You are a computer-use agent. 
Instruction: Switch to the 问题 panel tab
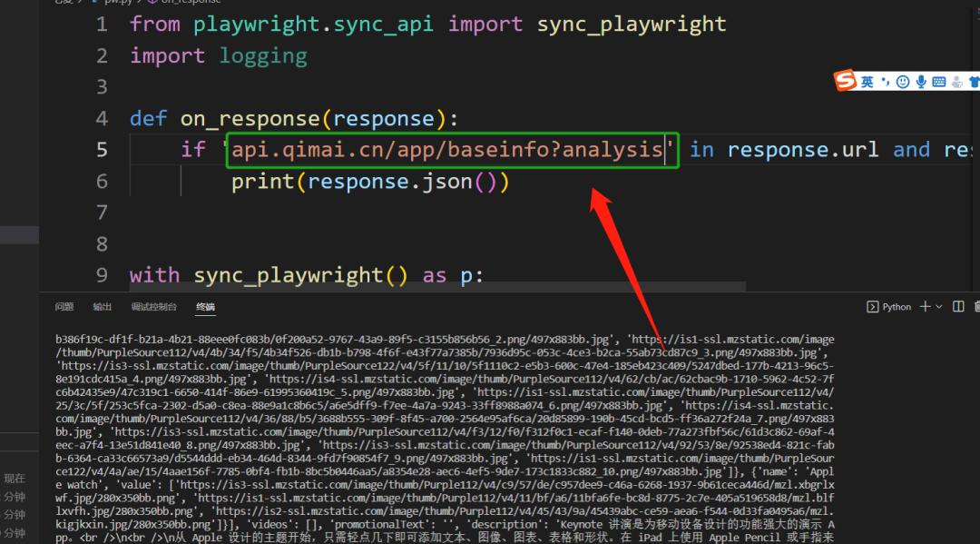pos(64,307)
